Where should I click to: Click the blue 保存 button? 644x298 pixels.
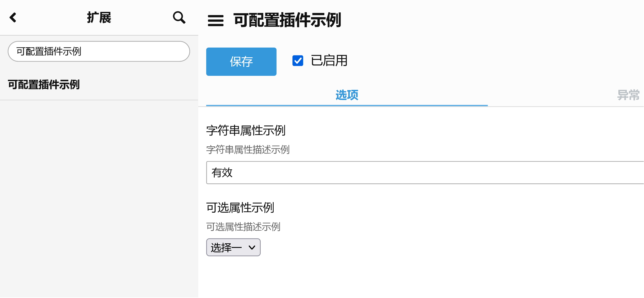(241, 62)
